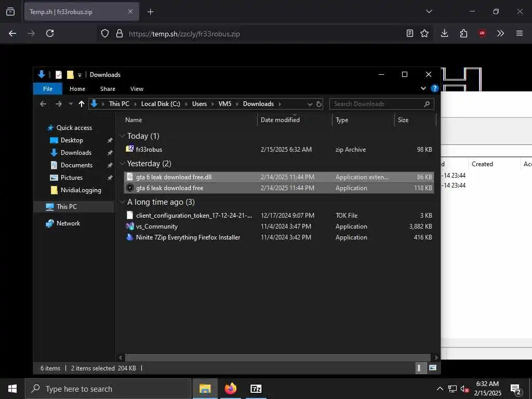Expand the Explorer ribbon chevron
The image size is (532, 399).
[423, 88]
